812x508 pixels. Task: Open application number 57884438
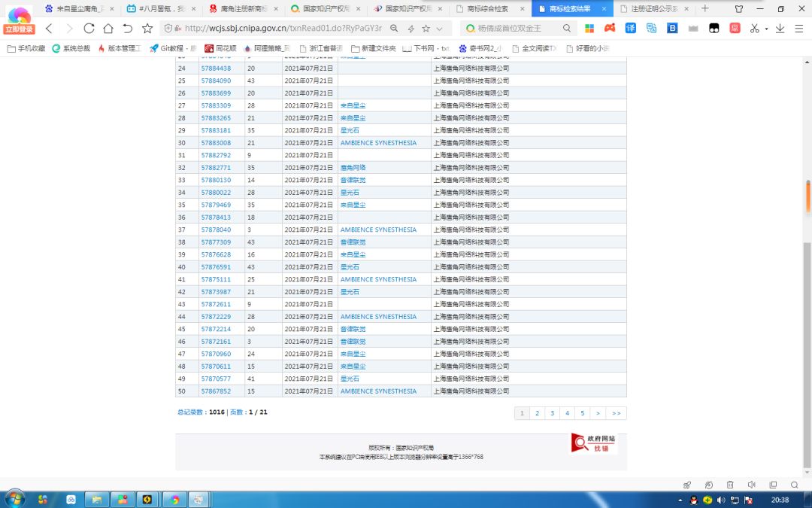tap(216, 68)
